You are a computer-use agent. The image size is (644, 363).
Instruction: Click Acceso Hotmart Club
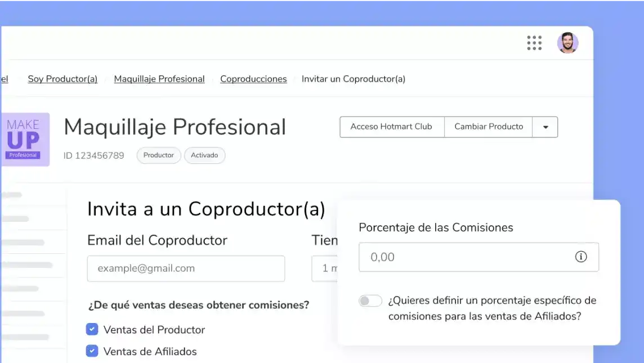click(x=392, y=127)
